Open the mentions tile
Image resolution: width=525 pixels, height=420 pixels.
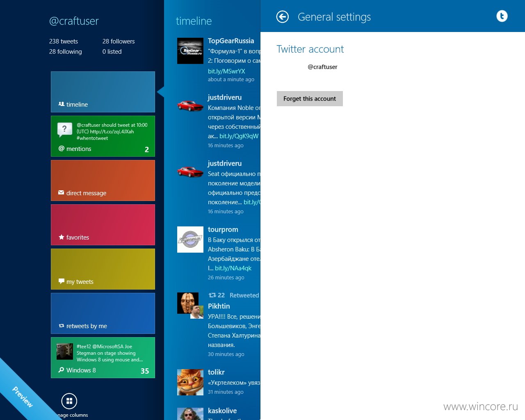coord(103,136)
